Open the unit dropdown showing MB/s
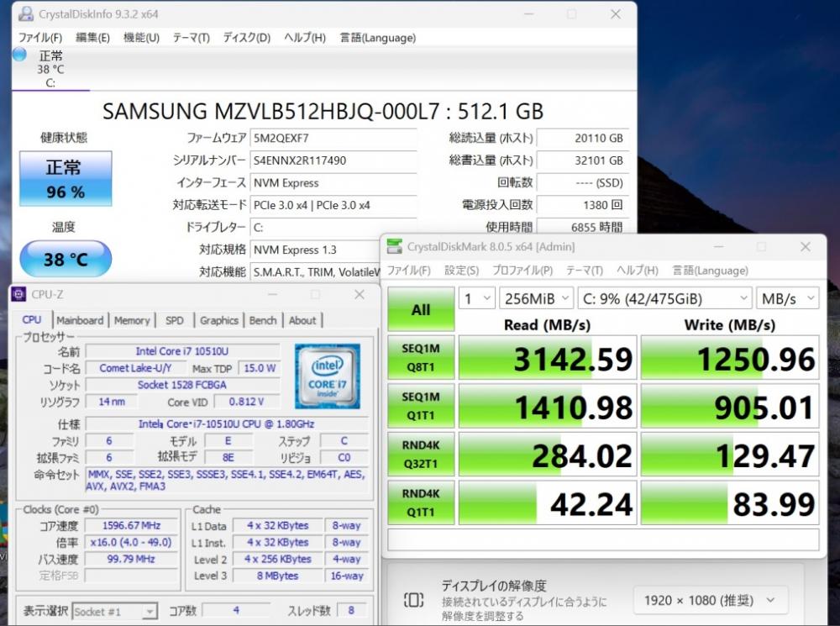The image size is (840, 626). 788,298
